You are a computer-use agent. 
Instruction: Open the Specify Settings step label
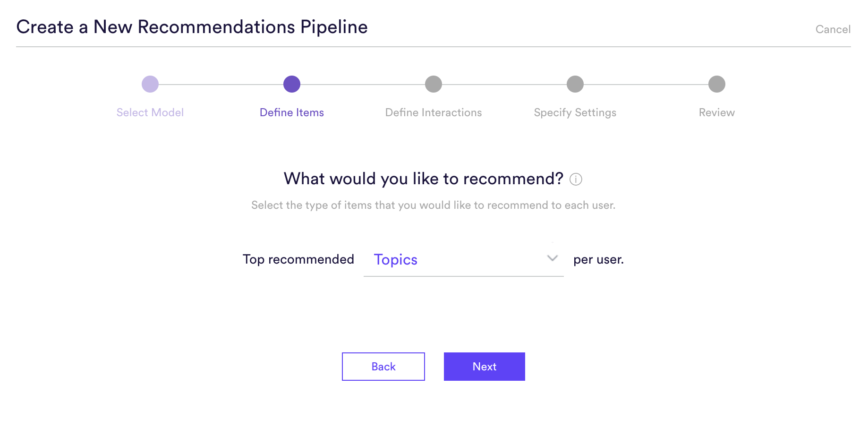575,113
